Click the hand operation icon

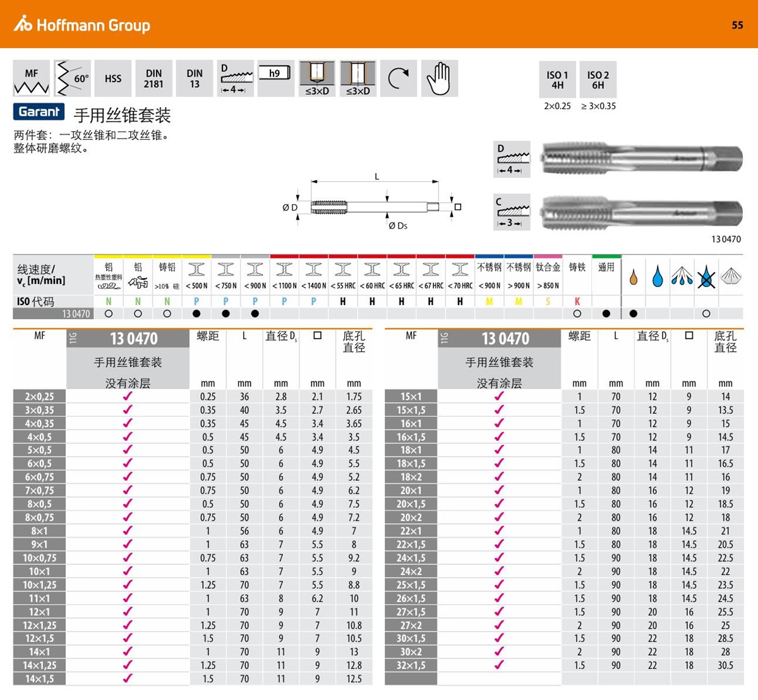click(439, 78)
